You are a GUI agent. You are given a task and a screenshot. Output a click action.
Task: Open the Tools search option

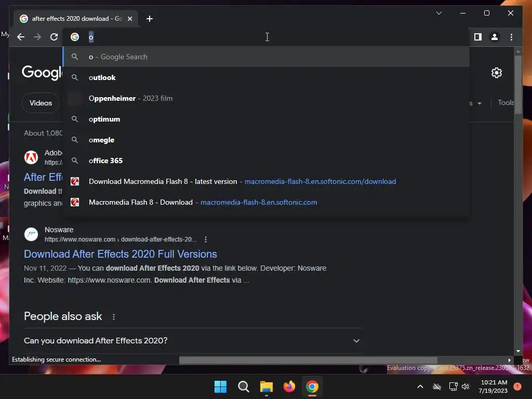coord(506,102)
